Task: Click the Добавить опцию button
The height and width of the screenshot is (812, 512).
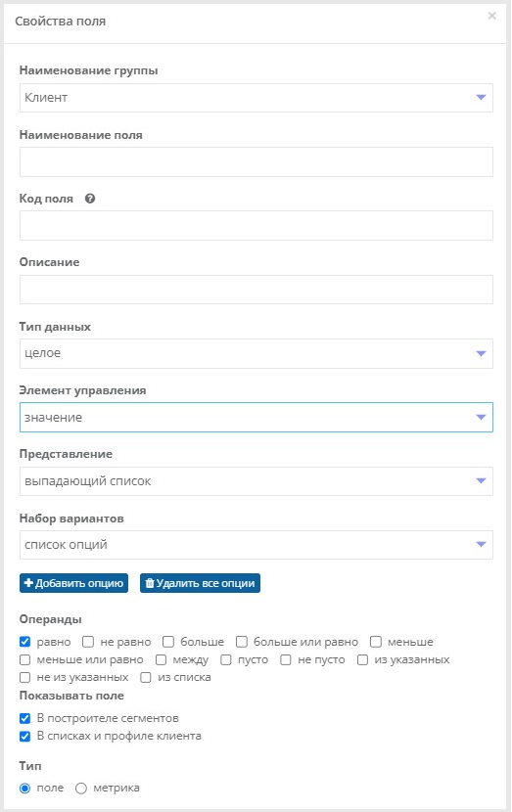Action: point(73,583)
